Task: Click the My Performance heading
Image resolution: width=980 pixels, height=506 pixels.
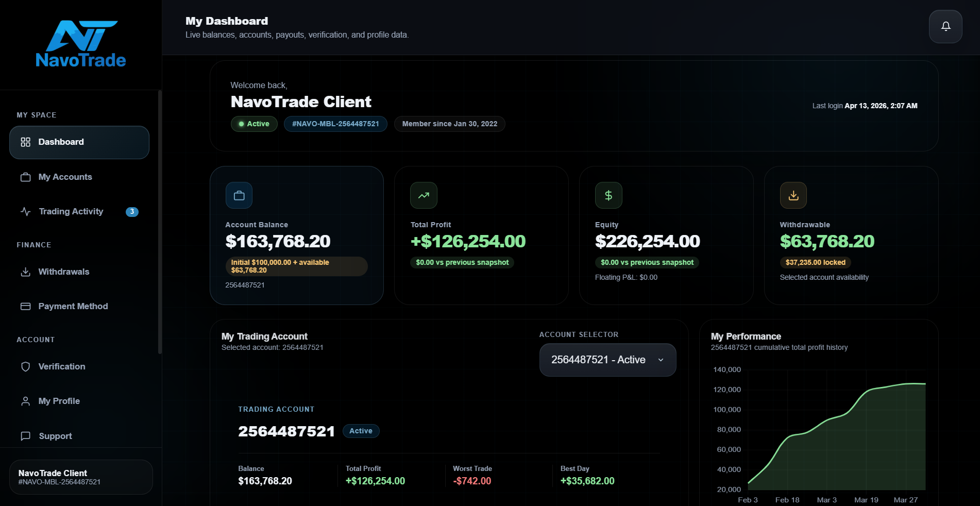Action: pos(746,336)
